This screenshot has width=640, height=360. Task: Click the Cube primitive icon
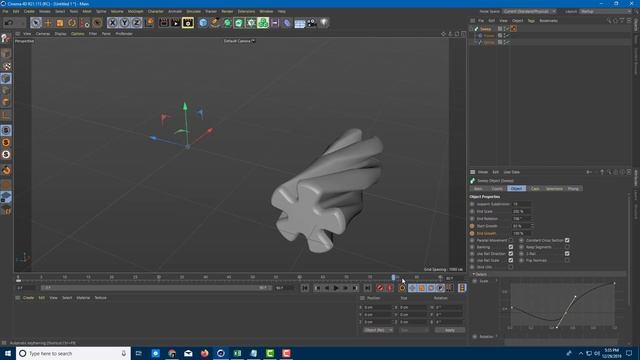203,23
